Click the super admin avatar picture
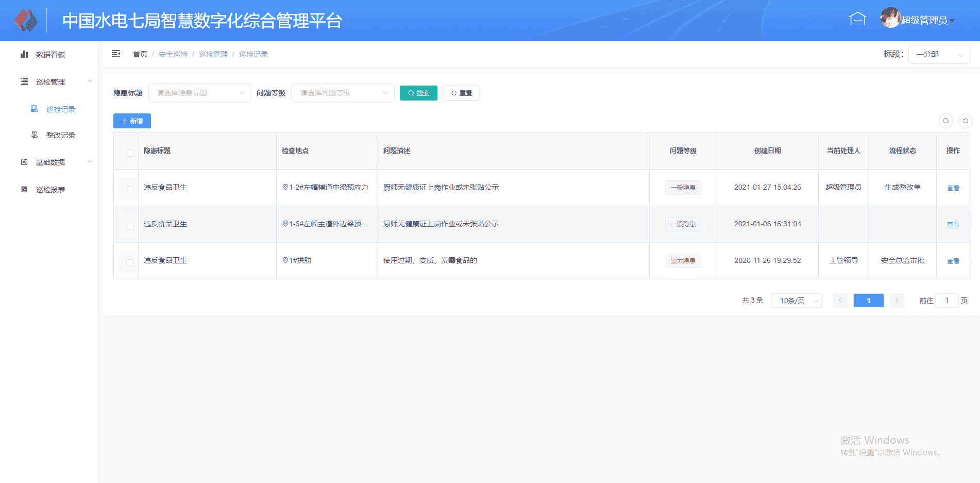 click(890, 18)
